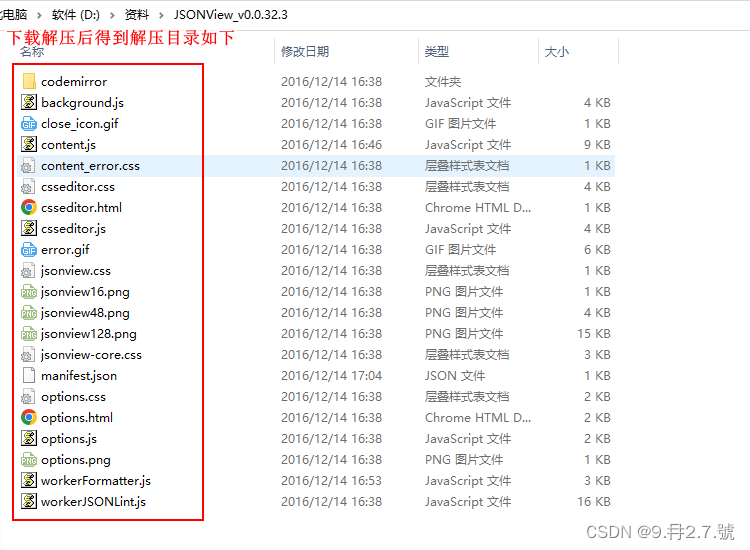Select the file name content.js
The height and width of the screenshot is (550, 750).
[x=68, y=145]
